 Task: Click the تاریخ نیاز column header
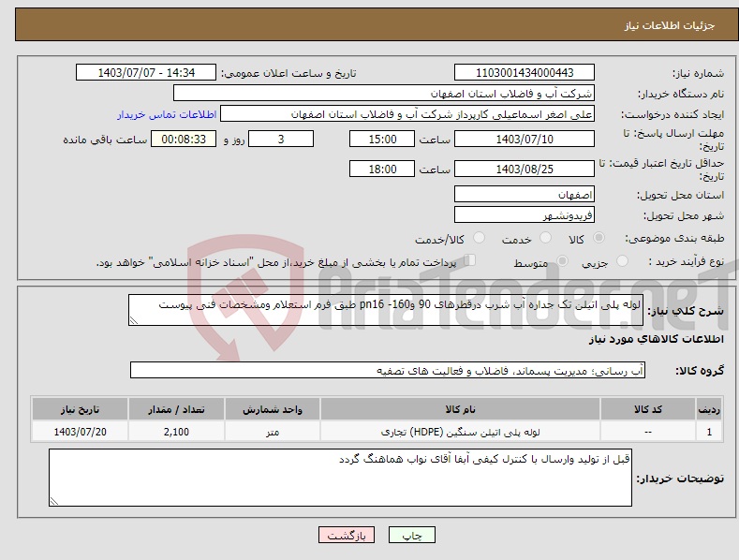[x=81, y=409]
